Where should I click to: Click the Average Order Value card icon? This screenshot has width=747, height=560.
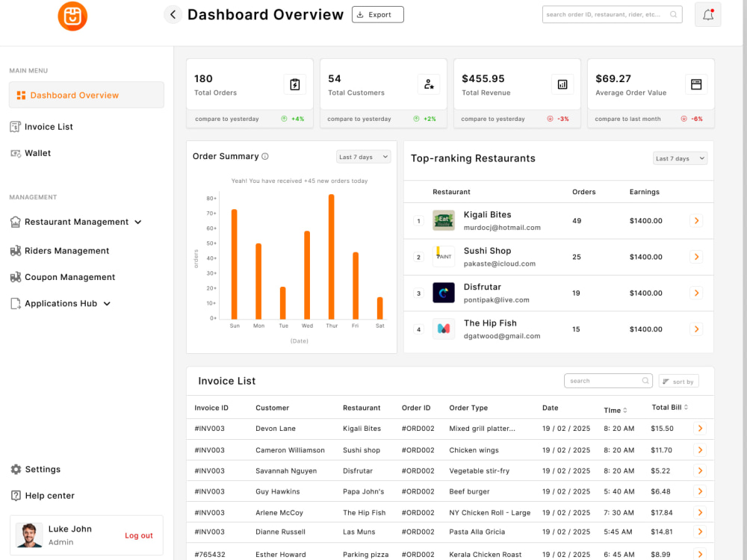696,85
